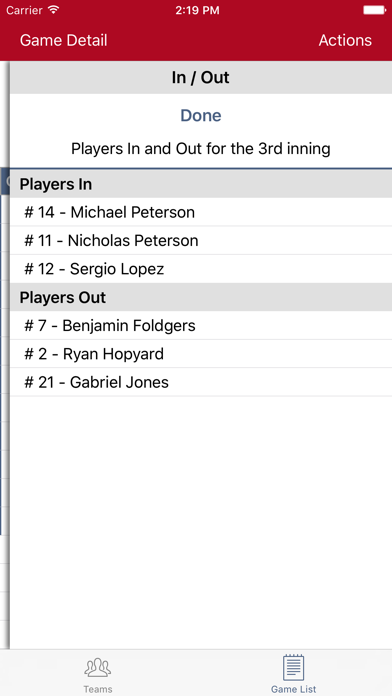Viewport: 392px width, 696px height.
Task: Select player #21 Gabriel Jones
Action: point(201,383)
